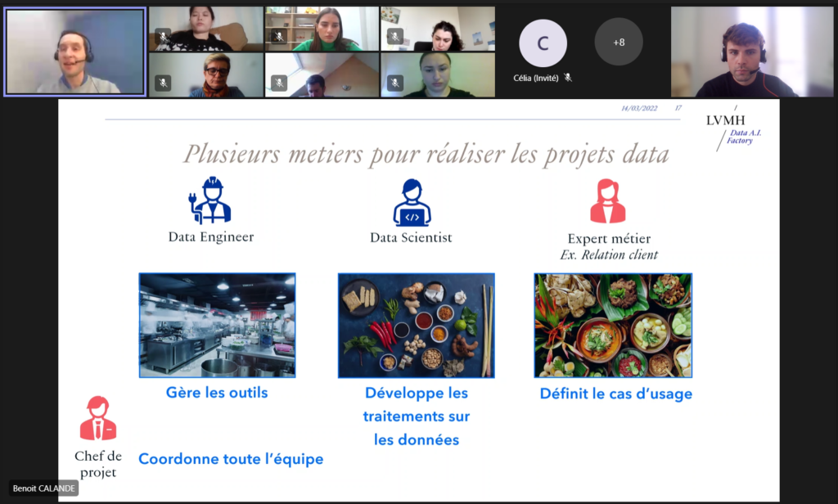Click the slide date 14/03/2022

tap(640, 108)
